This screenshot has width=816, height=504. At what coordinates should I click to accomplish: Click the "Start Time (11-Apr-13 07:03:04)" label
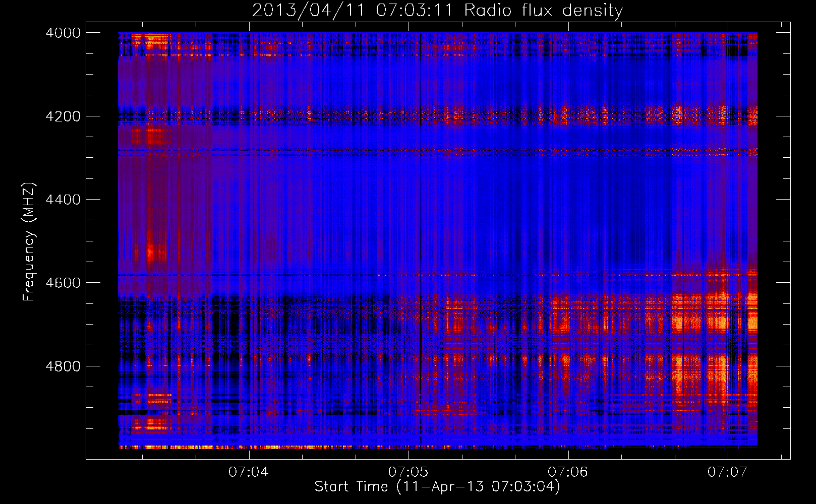click(x=437, y=487)
